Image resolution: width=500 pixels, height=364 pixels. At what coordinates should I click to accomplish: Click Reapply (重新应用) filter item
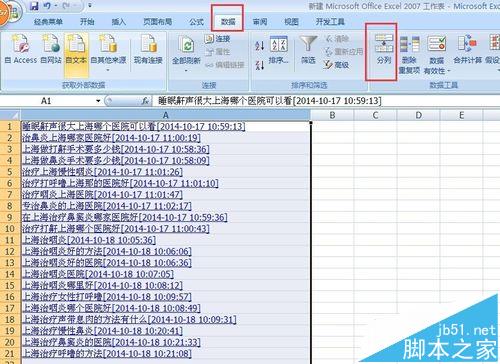[x=343, y=52]
